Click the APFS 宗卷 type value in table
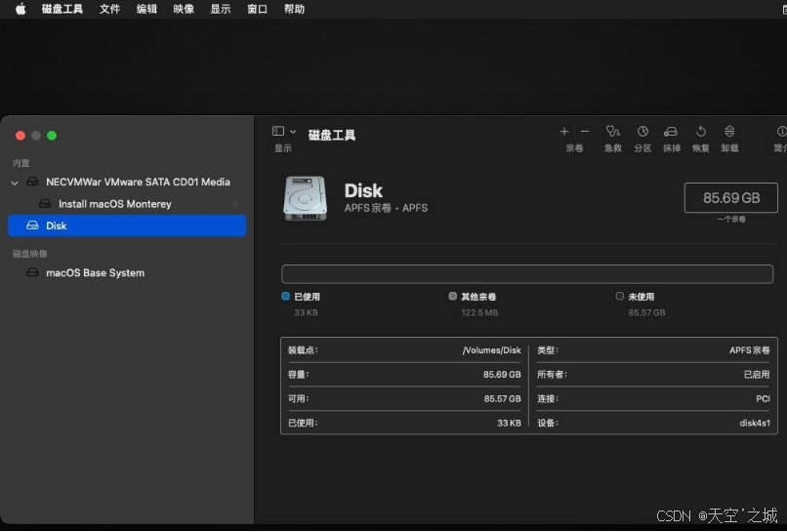The width and height of the screenshot is (787, 532). click(x=749, y=350)
